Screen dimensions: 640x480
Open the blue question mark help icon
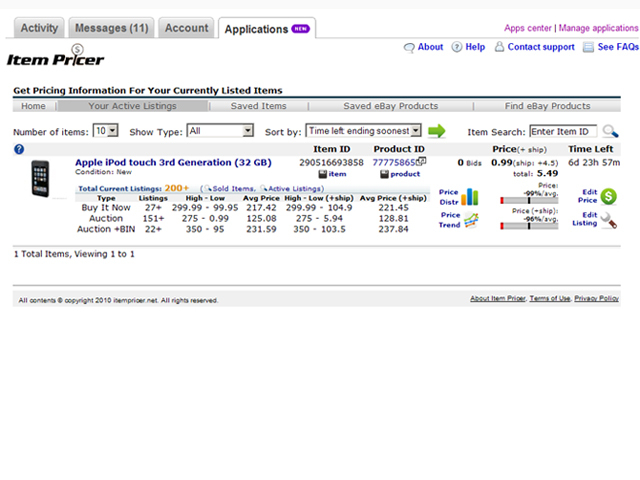[x=19, y=149]
